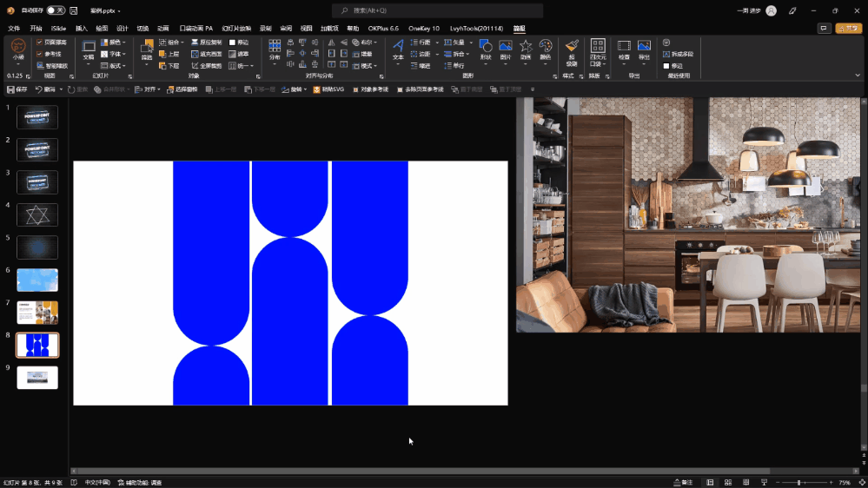Click the 选择窗格 selection pane icon
This screenshot has width=868, height=488.
coord(170,89)
